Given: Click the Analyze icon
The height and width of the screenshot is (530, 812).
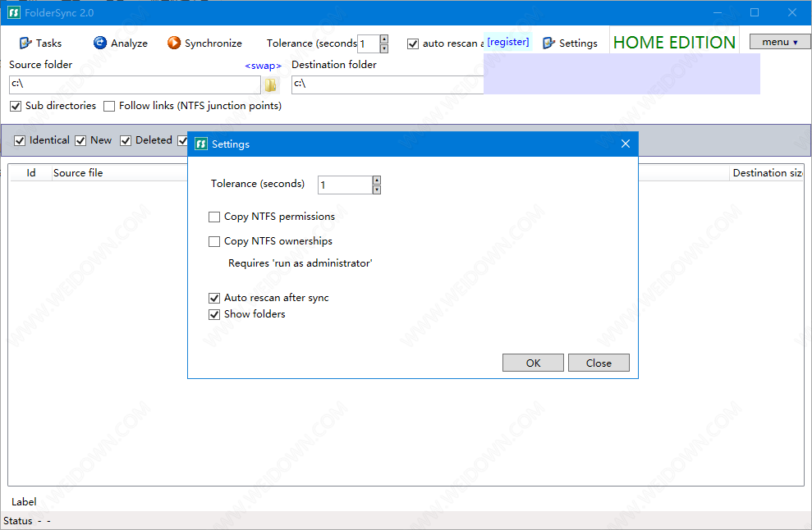Looking at the screenshot, I should coord(100,43).
